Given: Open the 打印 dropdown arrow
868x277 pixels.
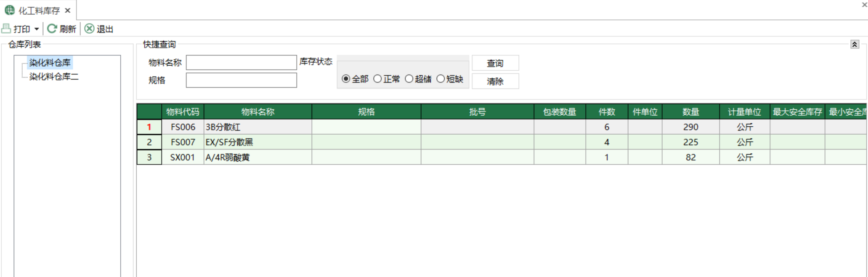Looking at the screenshot, I should click(x=37, y=29).
